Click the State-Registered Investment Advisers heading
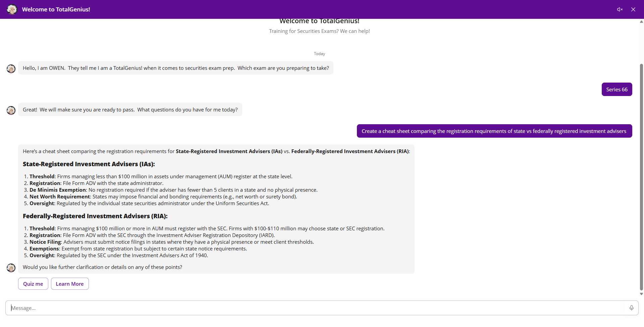 [x=89, y=164]
